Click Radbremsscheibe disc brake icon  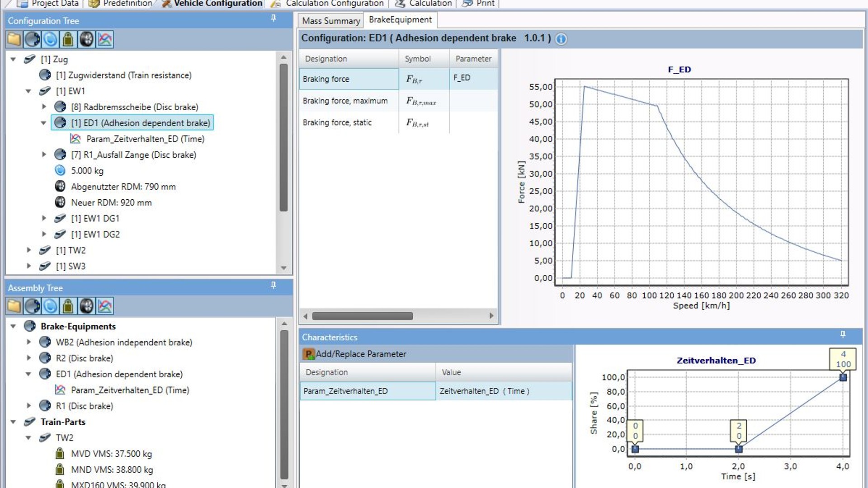60,107
